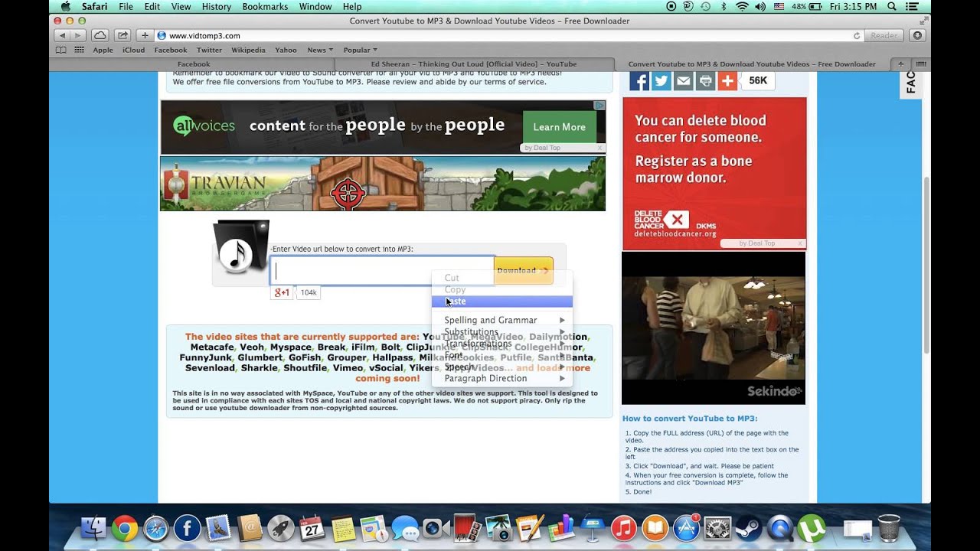Click the Share toolbar icon
The width and height of the screenshot is (980, 551).
tap(122, 35)
